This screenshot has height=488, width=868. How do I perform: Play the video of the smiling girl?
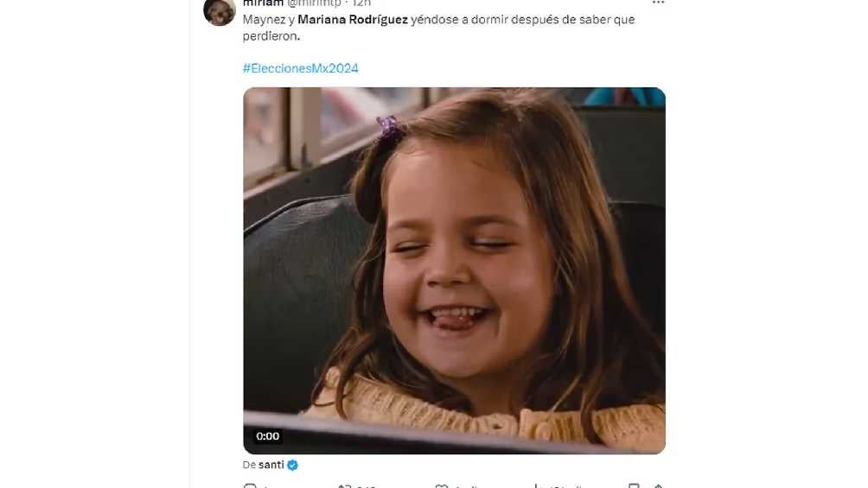454,270
